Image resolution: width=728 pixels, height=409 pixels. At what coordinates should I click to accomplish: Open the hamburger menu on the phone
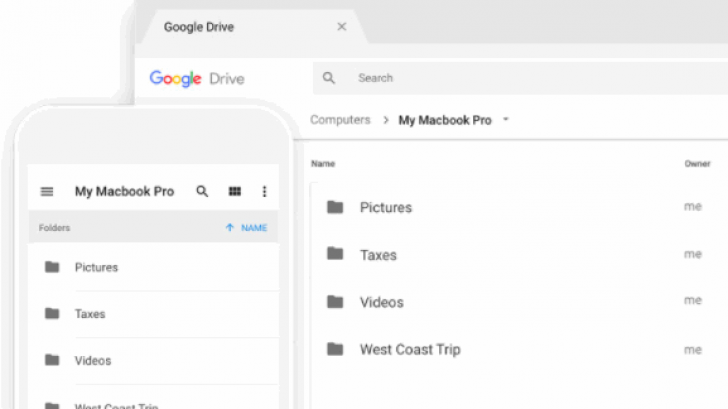click(47, 191)
